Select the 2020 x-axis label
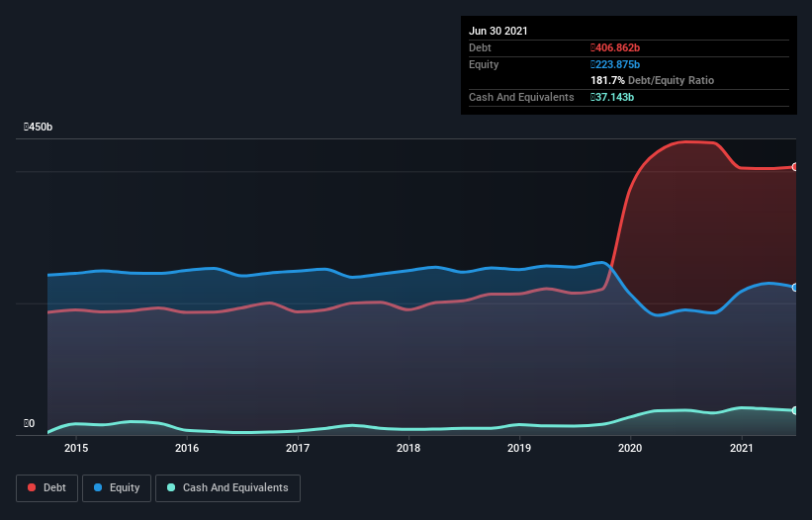812x520 pixels. 630,448
